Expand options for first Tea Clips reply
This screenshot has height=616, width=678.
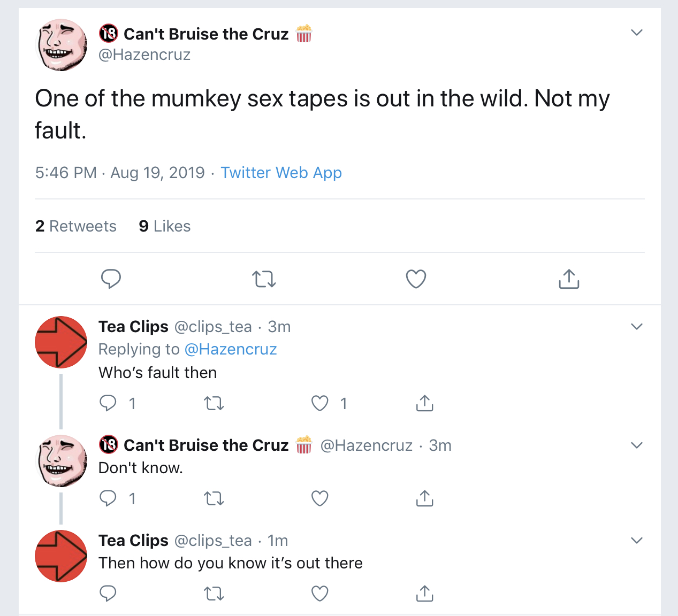[636, 327]
